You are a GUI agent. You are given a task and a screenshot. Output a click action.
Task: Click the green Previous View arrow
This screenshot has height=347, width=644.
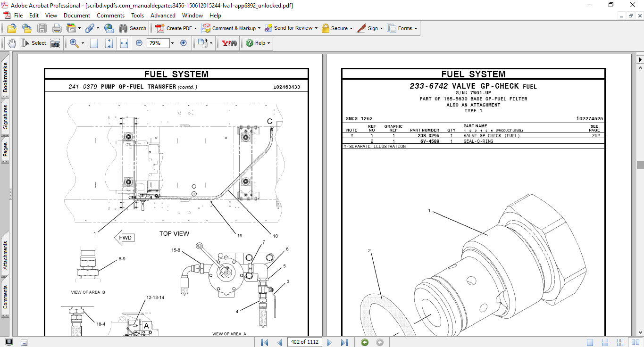[365, 342]
